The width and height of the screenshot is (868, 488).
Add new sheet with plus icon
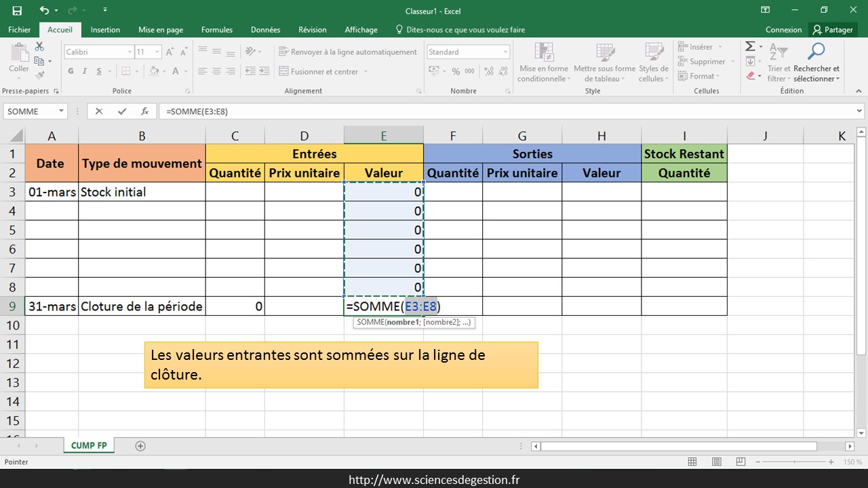[140, 446]
